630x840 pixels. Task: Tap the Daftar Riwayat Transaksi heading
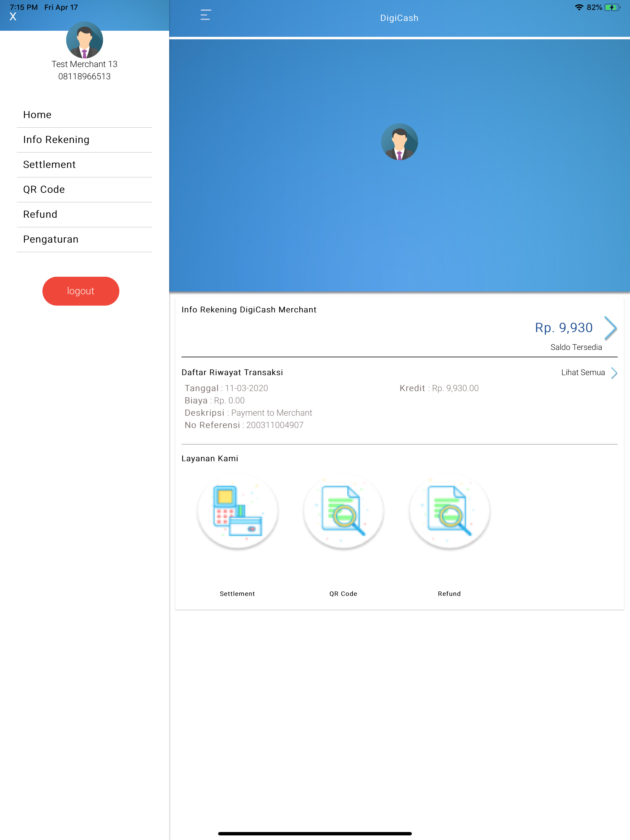pos(232,372)
